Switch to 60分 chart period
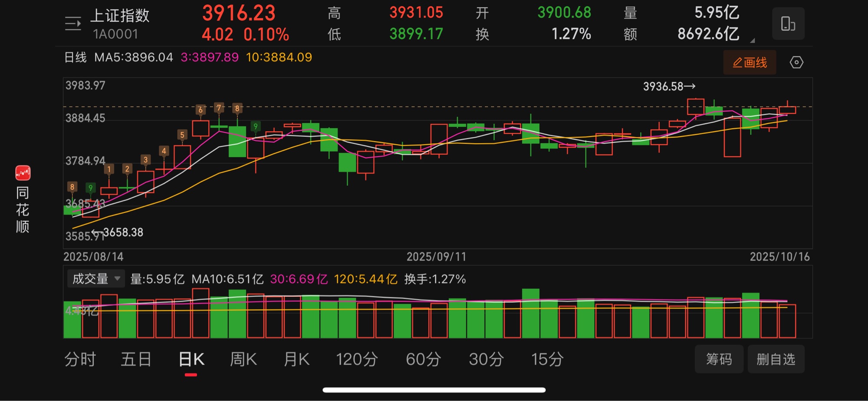868x401 pixels. pyautogui.click(x=423, y=359)
